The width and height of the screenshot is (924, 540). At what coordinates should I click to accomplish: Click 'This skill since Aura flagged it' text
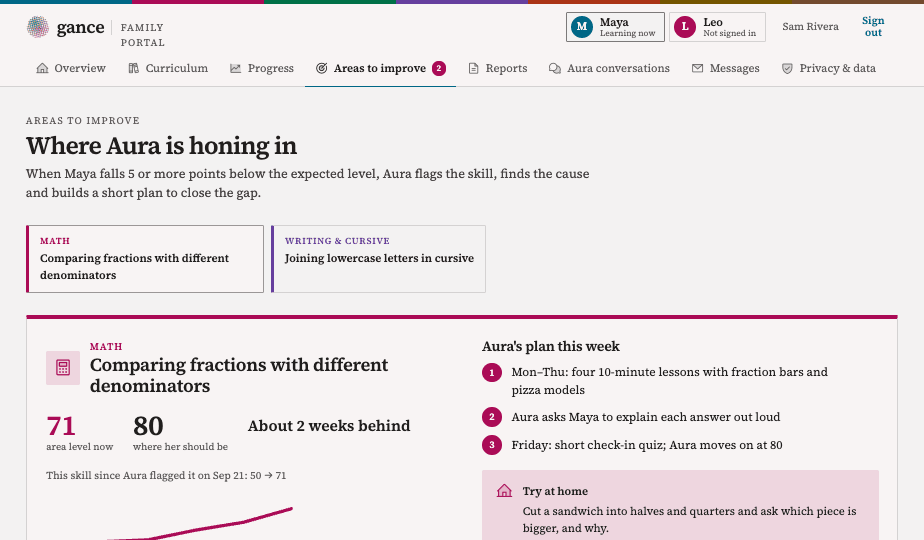point(166,475)
